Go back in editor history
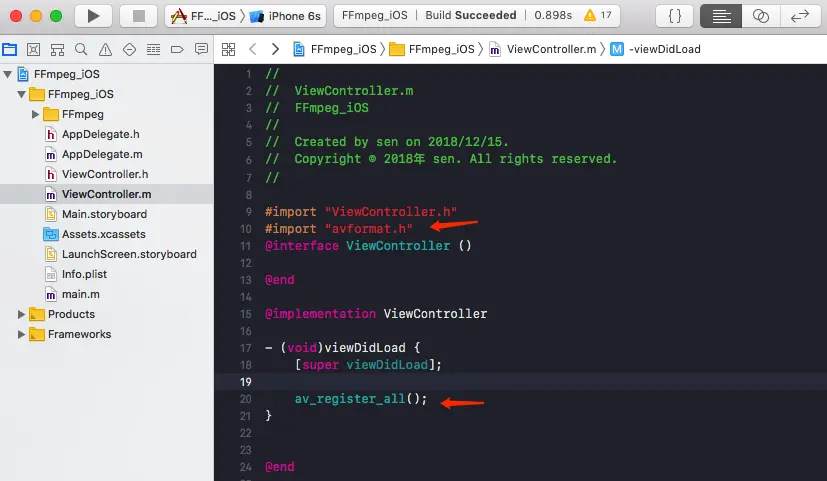827x481 pixels. (253, 50)
